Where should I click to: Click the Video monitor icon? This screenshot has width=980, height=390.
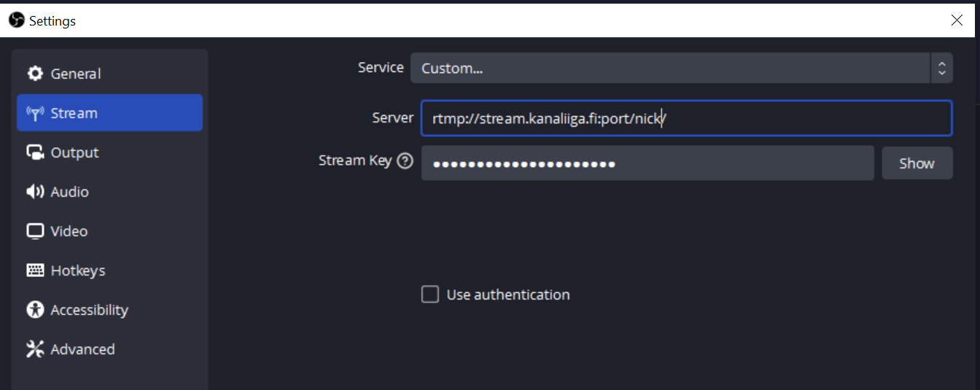(35, 231)
